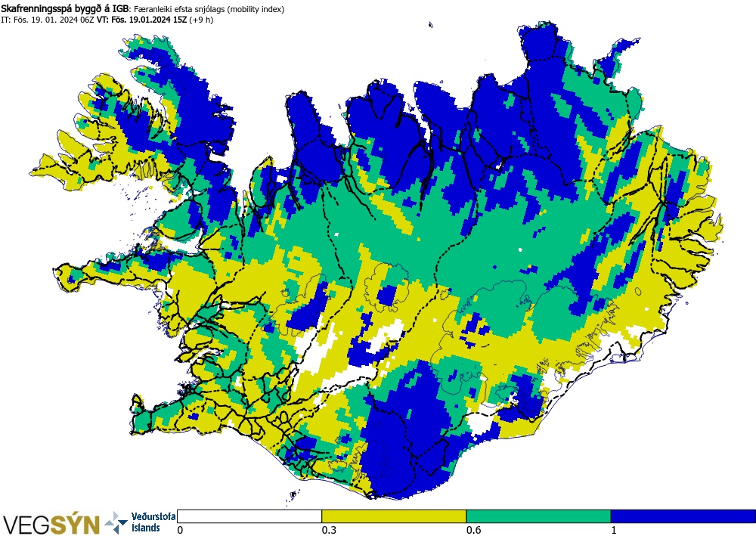Viewport: 756px width, 536px height.
Task: Click the map title 'Skafrenningsspá byggð á IGB'
Action: pos(65,8)
